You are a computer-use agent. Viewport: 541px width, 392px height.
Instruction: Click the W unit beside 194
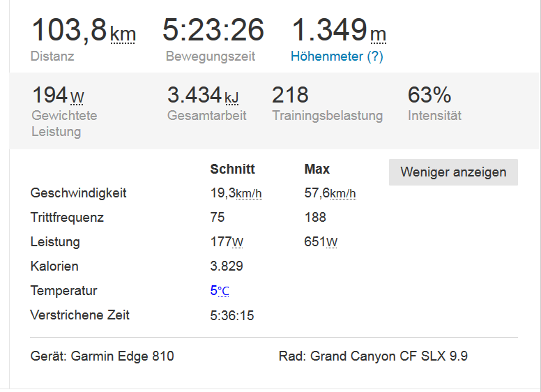click(x=77, y=96)
